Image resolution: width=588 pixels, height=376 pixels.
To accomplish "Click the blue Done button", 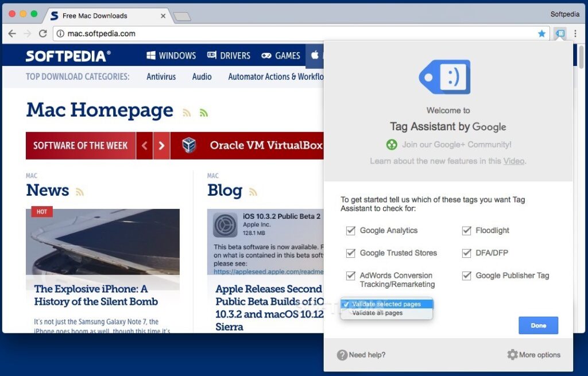I will click(x=538, y=325).
